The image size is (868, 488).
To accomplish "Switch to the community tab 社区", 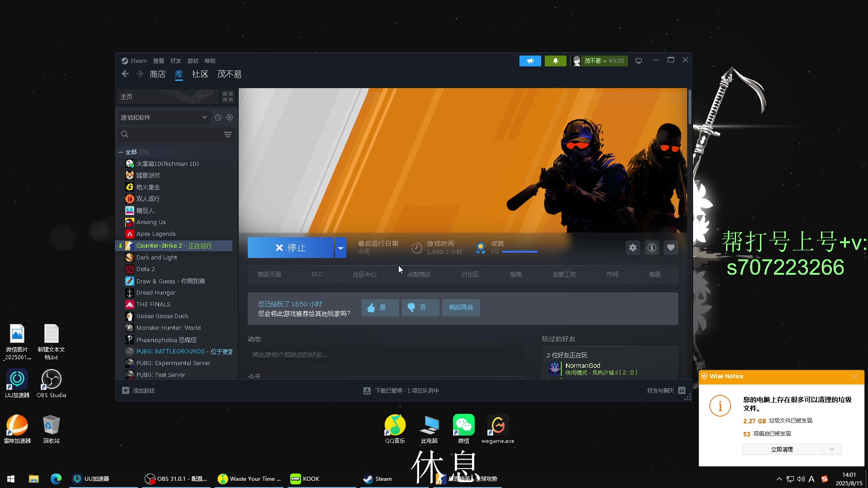I will pyautogui.click(x=200, y=74).
